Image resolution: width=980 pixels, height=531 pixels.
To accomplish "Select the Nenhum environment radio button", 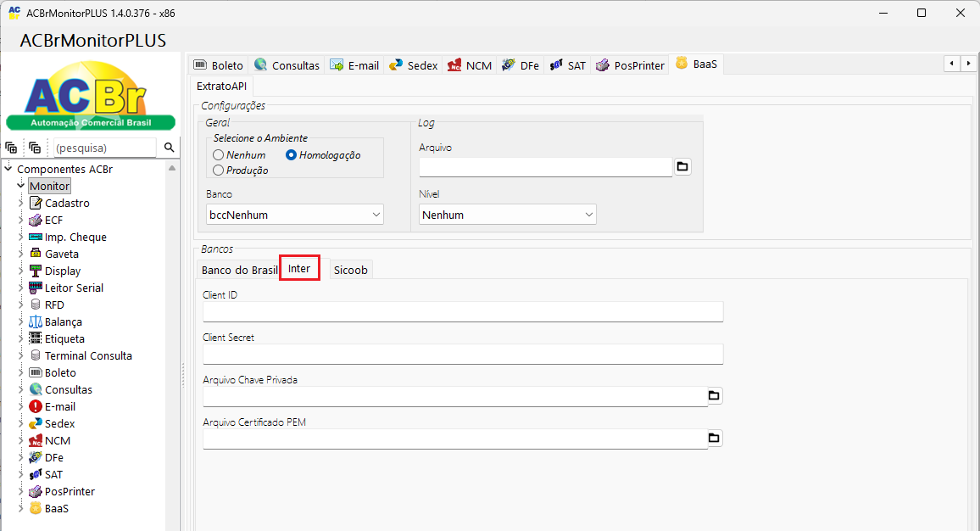I will pos(219,155).
